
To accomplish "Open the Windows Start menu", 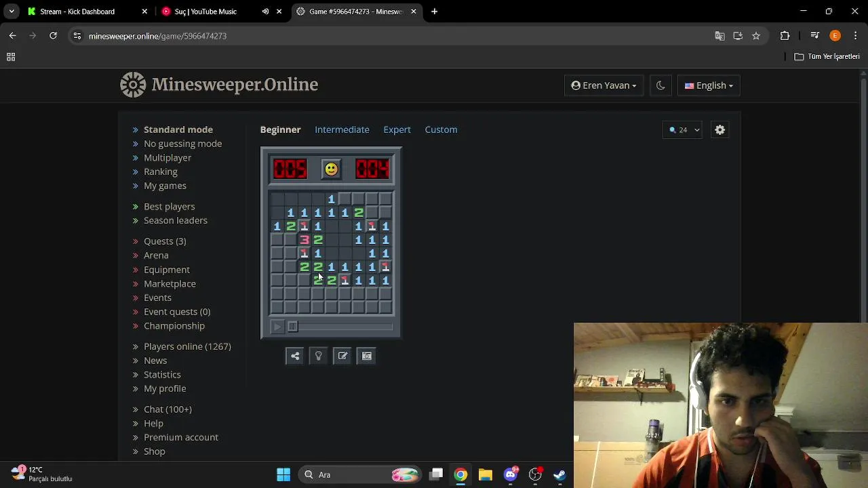I will click(283, 474).
